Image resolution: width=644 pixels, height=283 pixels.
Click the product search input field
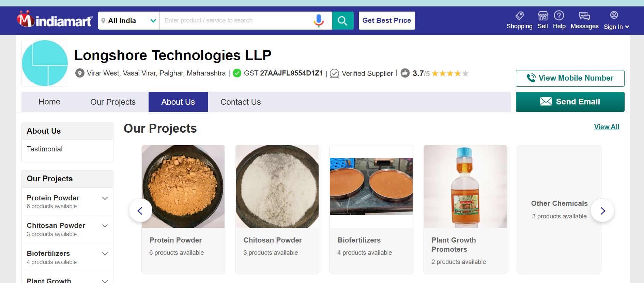235,20
